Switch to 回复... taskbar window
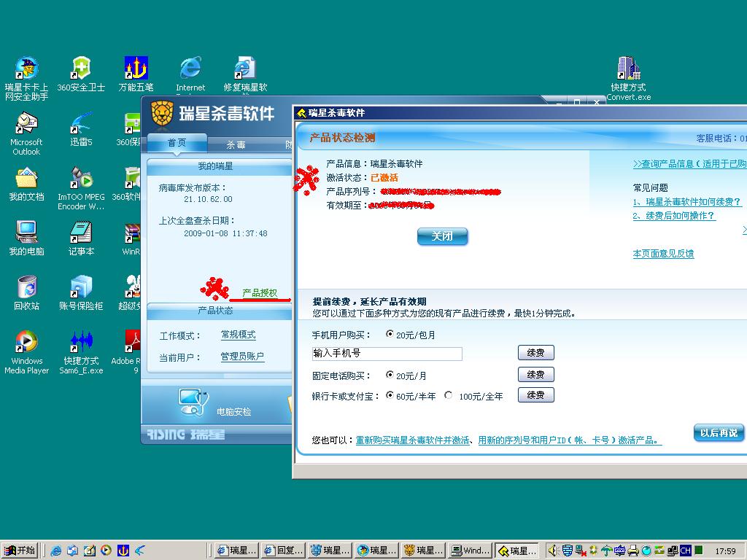 (x=283, y=551)
